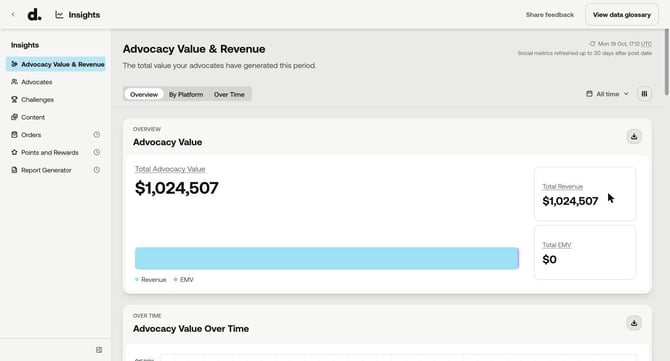Switch to the By Platform tab
The height and width of the screenshot is (361, 670).
pyautogui.click(x=186, y=94)
